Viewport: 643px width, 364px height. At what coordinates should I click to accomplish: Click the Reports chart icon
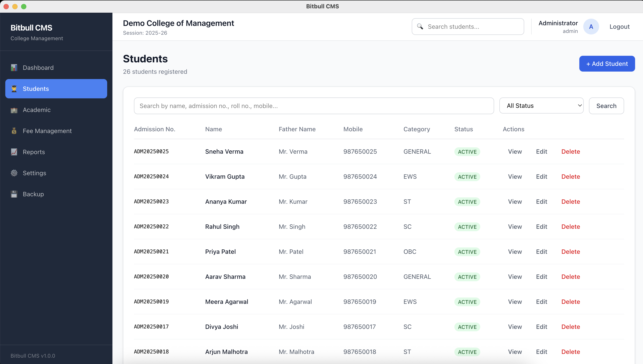click(14, 152)
